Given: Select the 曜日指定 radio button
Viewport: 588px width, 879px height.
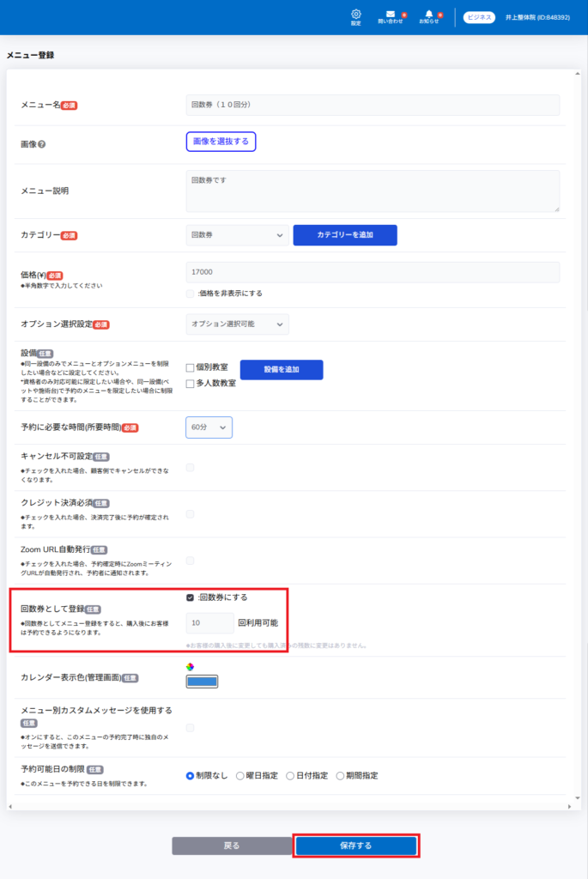Looking at the screenshot, I should point(240,776).
